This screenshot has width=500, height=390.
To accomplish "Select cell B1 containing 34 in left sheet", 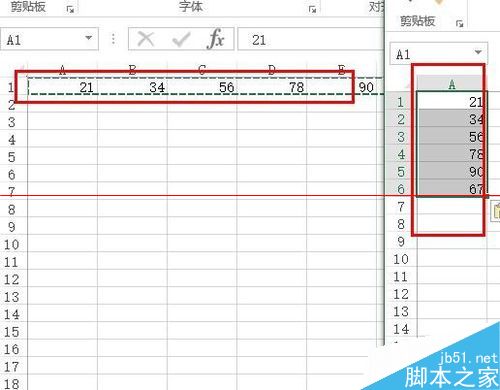I will pos(132,87).
